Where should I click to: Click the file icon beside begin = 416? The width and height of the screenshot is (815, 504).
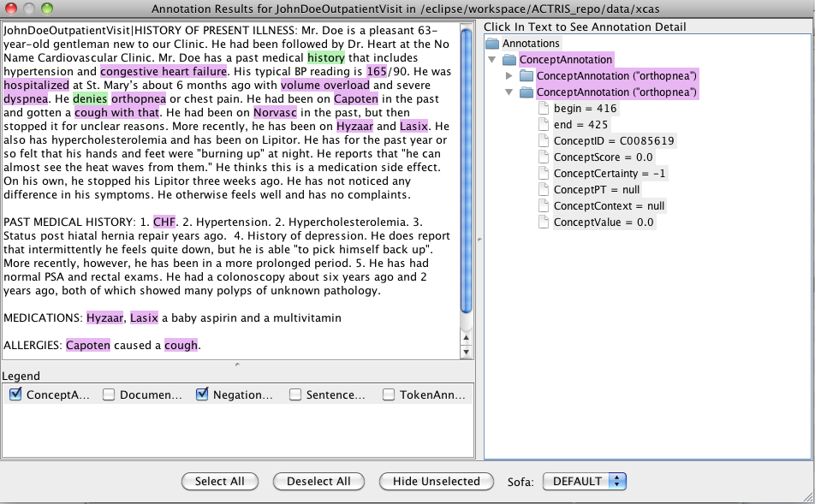pos(544,108)
